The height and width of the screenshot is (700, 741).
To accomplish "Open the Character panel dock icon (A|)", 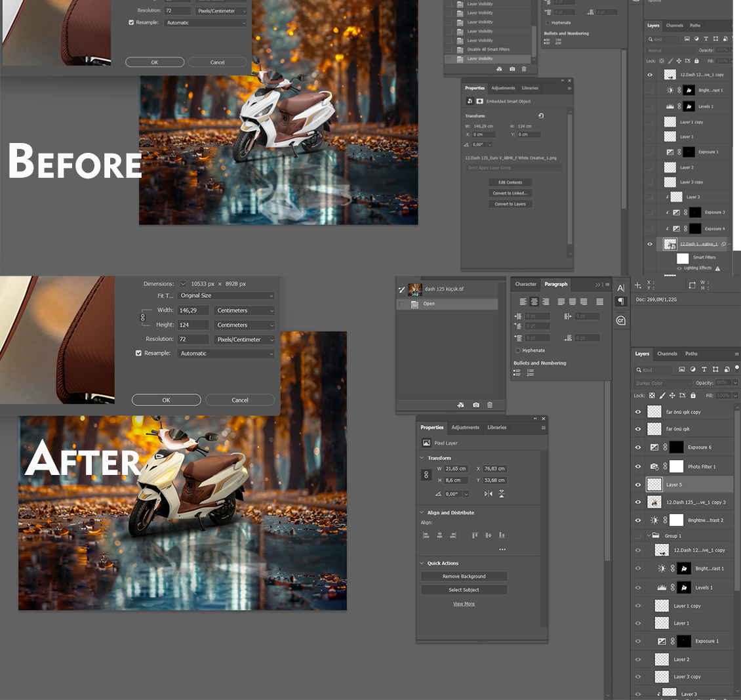I will tap(621, 287).
